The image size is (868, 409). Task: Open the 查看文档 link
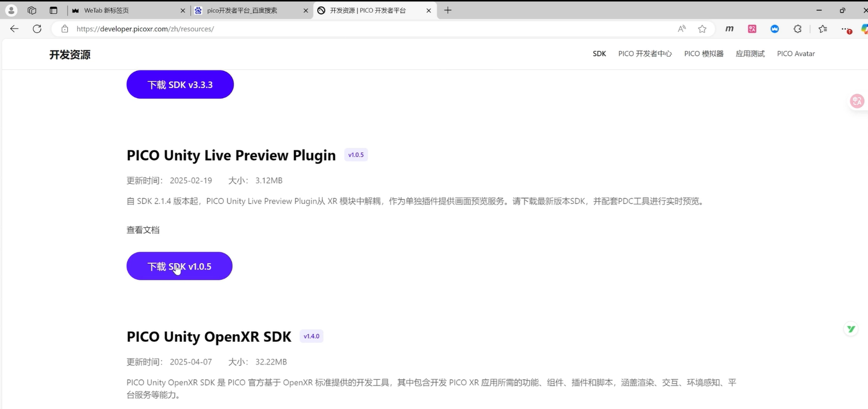click(143, 230)
